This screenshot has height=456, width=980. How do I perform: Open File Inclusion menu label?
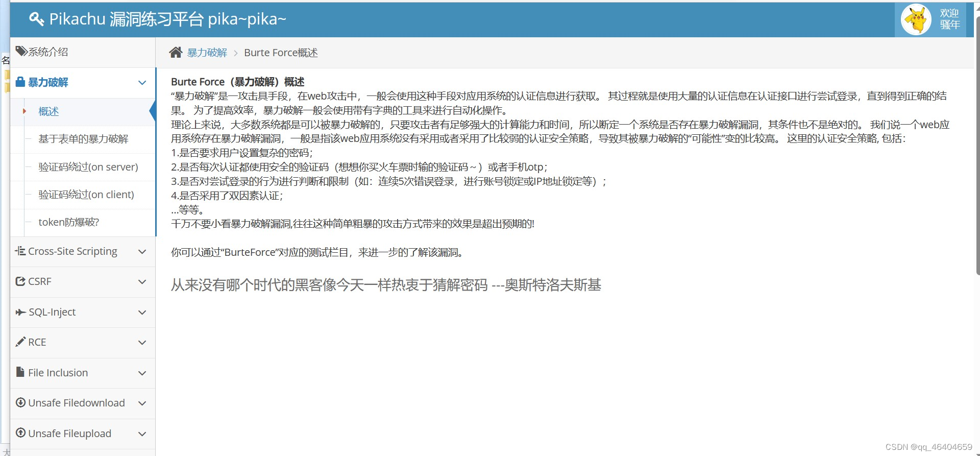coord(58,373)
